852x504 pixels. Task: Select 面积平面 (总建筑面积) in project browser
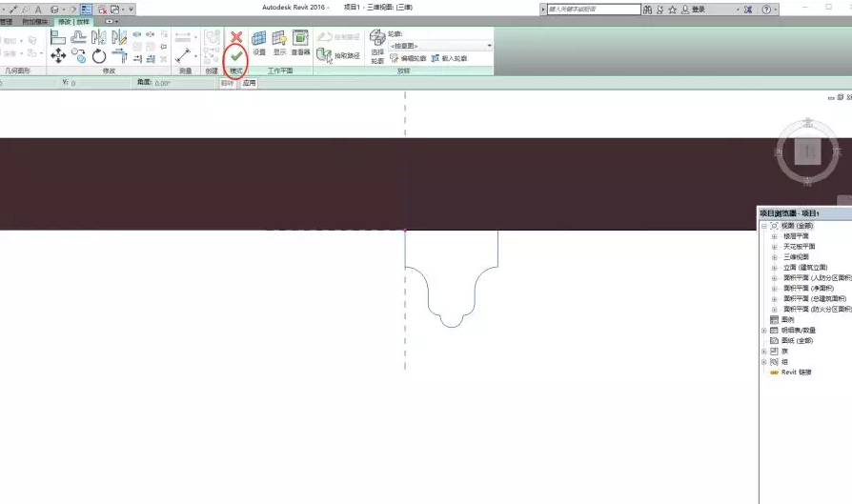pos(815,299)
